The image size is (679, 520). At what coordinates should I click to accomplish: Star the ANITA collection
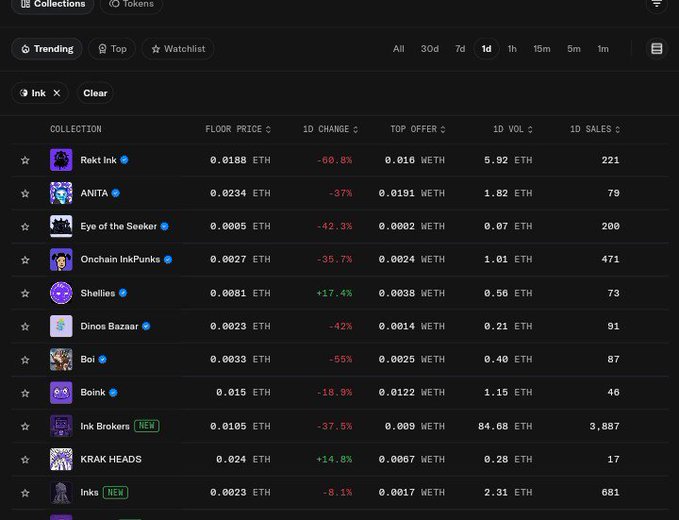coord(25,194)
